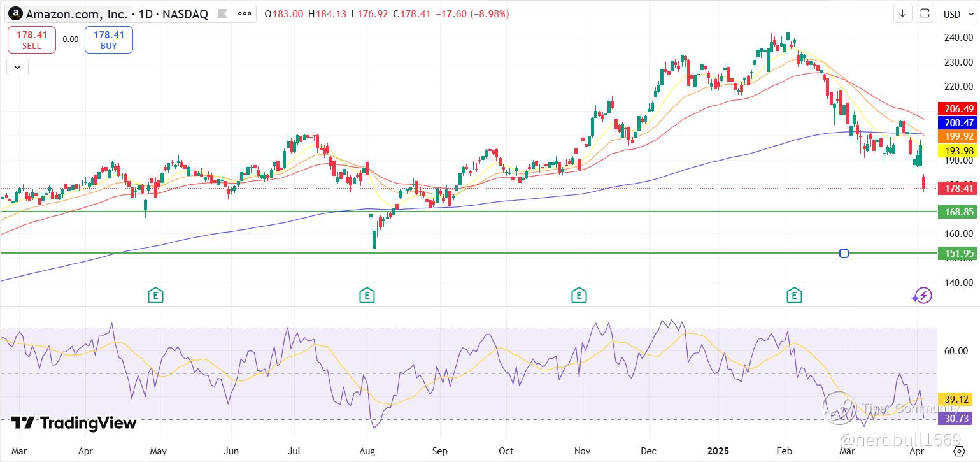Click the 240.00 price axis label

959,38
